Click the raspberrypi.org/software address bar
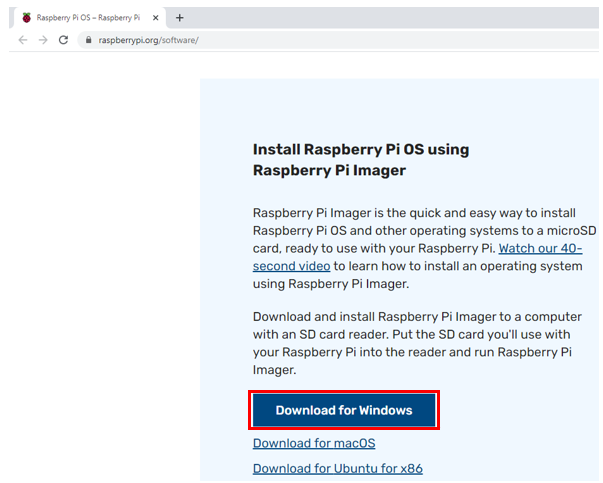 (x=338, y=40)
